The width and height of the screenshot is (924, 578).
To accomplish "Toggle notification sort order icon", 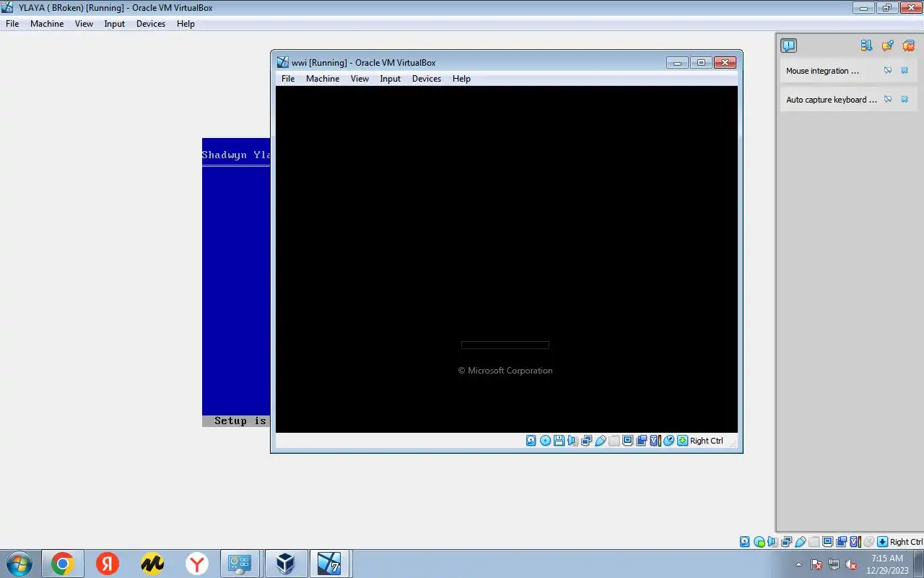I will 866,46.
